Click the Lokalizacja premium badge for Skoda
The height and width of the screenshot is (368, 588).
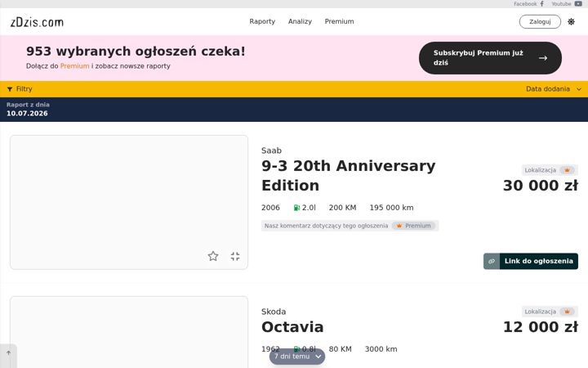550,312
